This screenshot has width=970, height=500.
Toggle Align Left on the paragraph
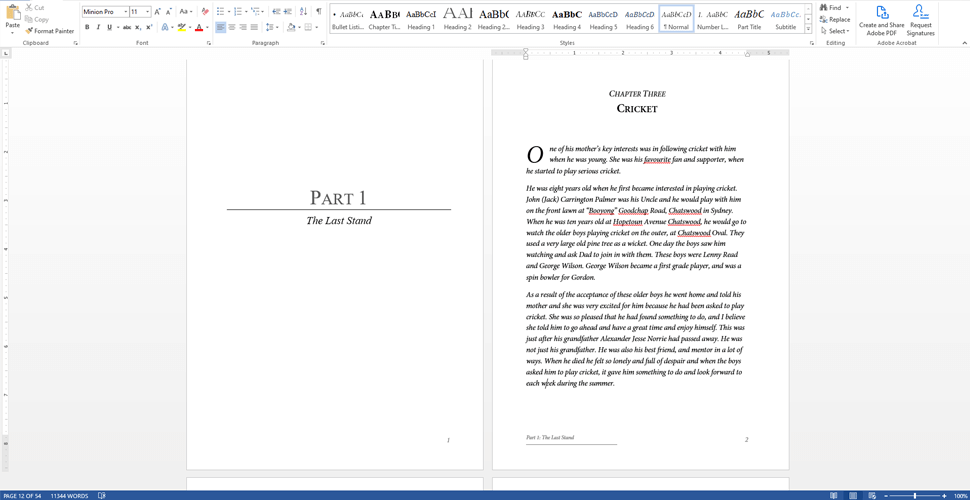[221, 27]
